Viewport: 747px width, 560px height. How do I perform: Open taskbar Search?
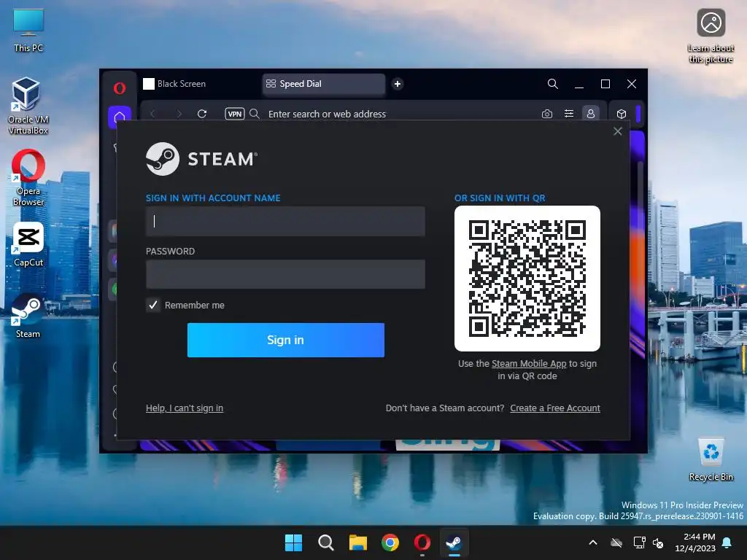click(x=326, y=542)
